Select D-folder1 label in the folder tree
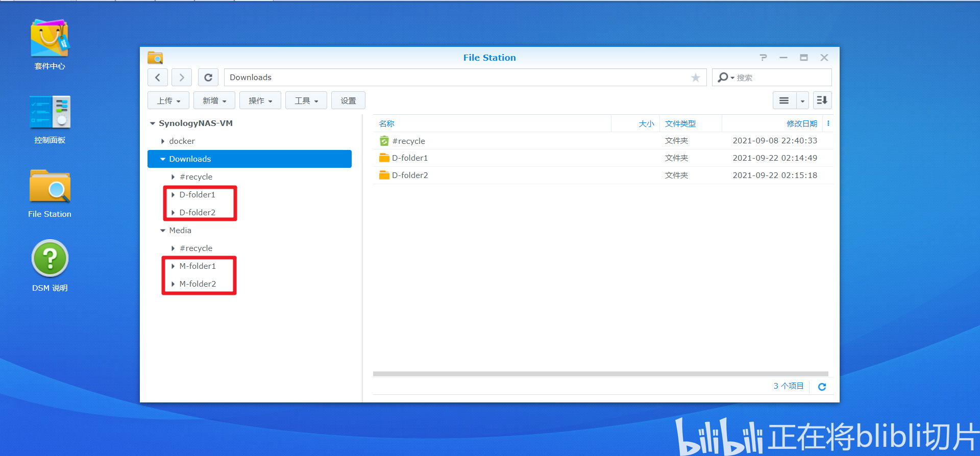The image size is (980, 456). point(197,195)
